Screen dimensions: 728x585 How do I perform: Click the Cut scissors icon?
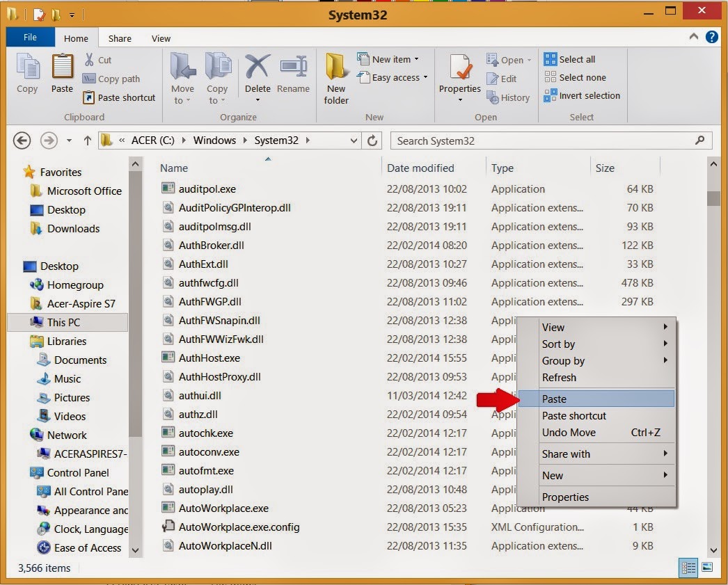tap(89, 59)
